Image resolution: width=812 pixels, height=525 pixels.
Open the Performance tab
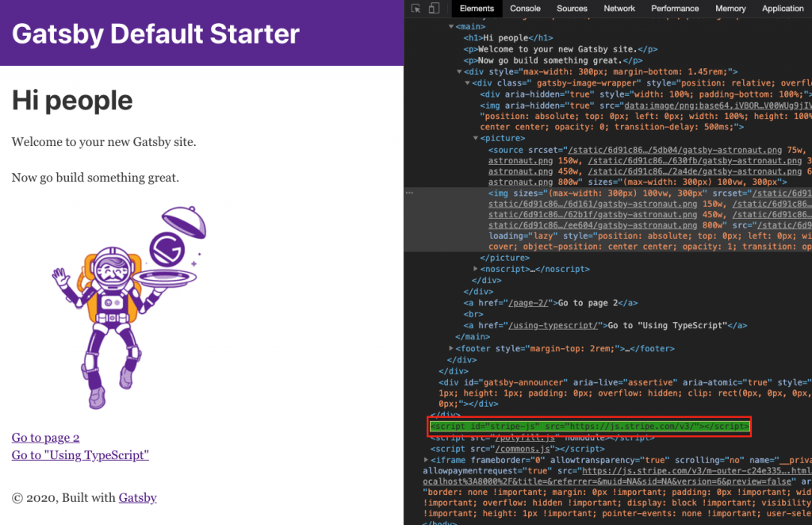(674, 8)
